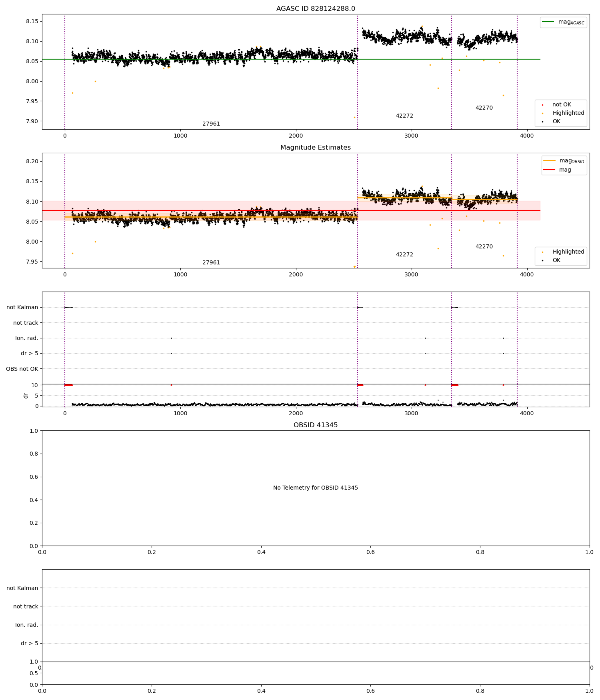This screenshot has height=700, width=600.
Task: Click the 8.20 tick on Magnitude Estimates axis
Action: click(x=32, y=162)
